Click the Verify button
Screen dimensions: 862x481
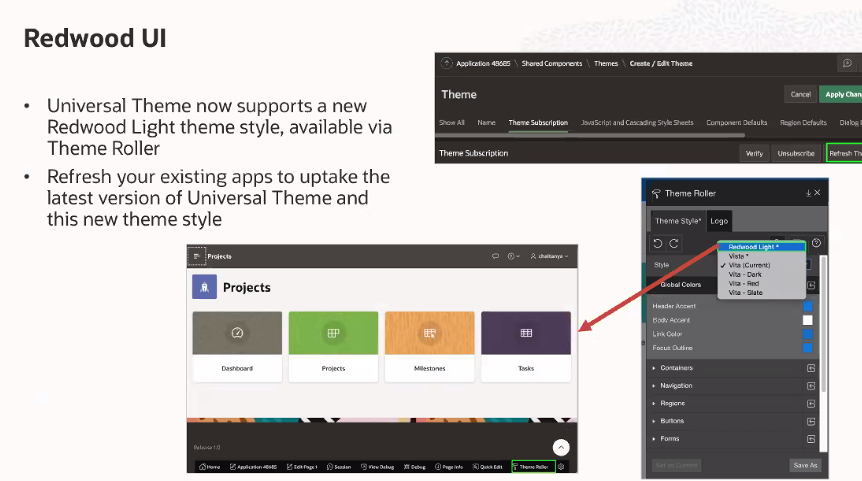tap(754, 153)
